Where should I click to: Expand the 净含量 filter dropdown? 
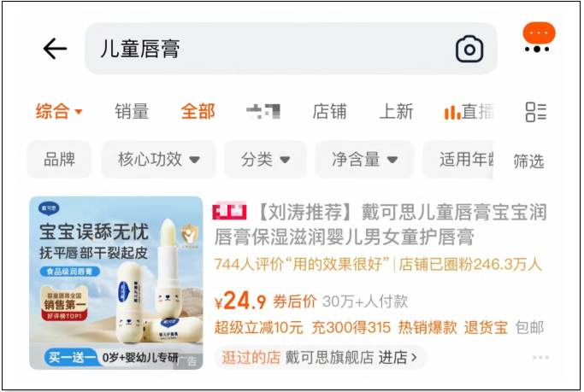(364, 160)
